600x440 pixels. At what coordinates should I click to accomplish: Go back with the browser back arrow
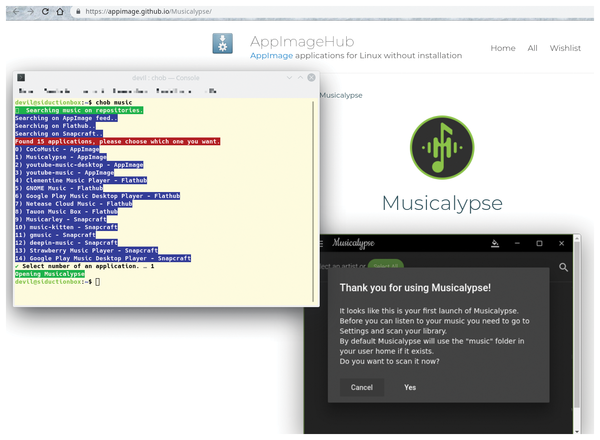point(16,11)
